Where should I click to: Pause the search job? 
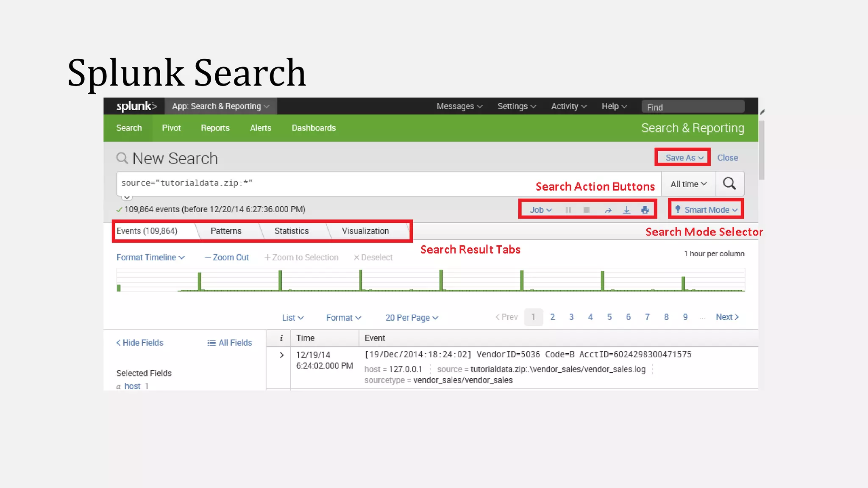[568, 210]
